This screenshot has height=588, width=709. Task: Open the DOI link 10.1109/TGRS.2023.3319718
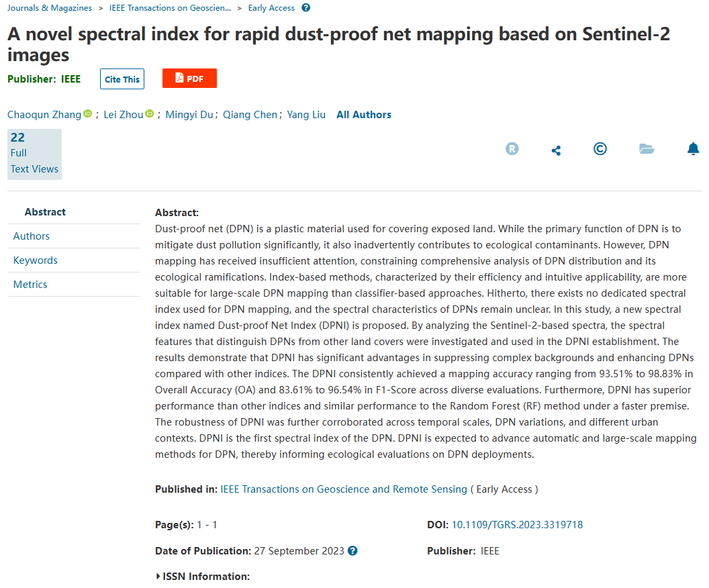517,525
